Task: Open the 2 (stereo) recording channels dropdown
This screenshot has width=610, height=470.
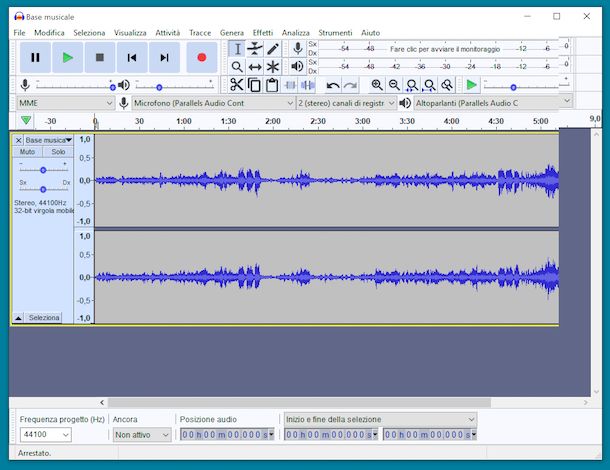Action: click(x=346, y=103)
